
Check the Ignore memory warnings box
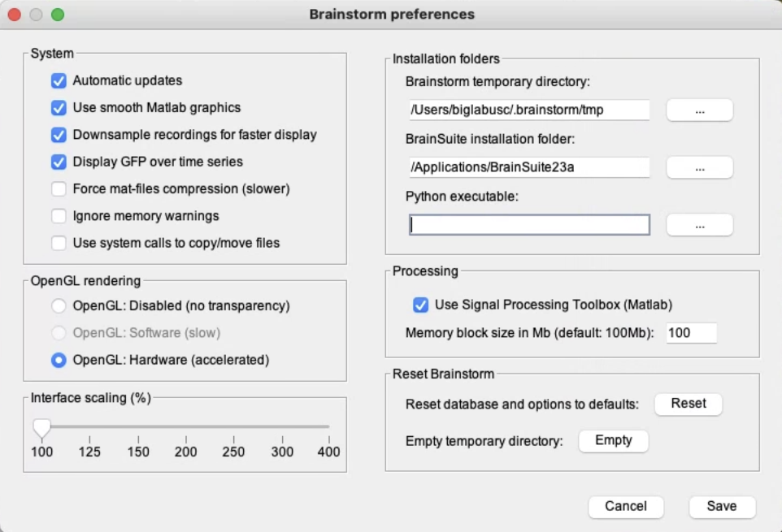tap(59, 216)
